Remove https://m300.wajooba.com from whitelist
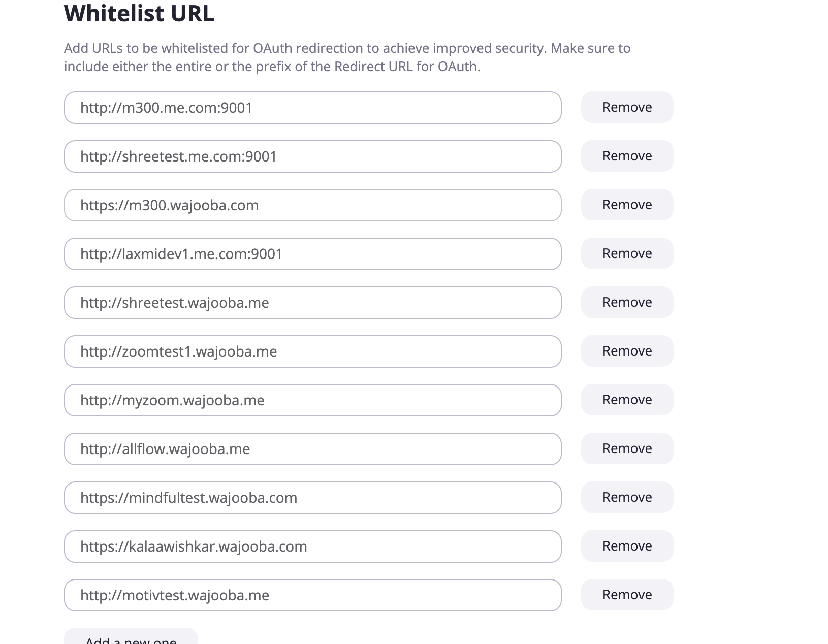 tap(627, 205)
